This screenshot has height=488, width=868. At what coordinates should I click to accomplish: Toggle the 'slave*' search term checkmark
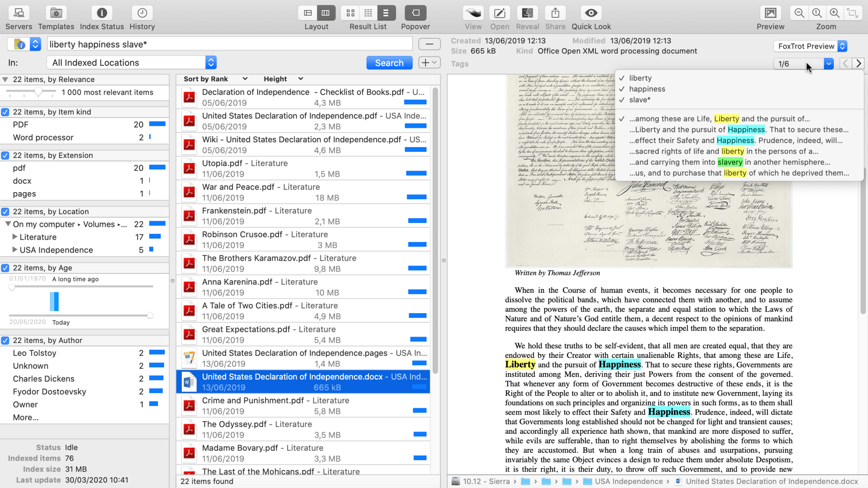point(622,100)
